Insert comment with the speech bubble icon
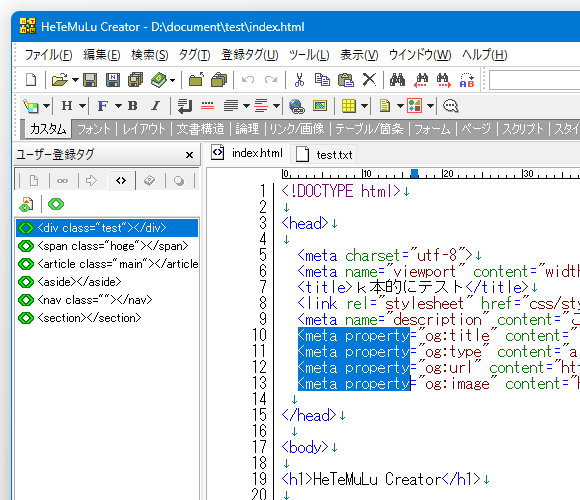580x500 pixels. click(x=451, y=106)
